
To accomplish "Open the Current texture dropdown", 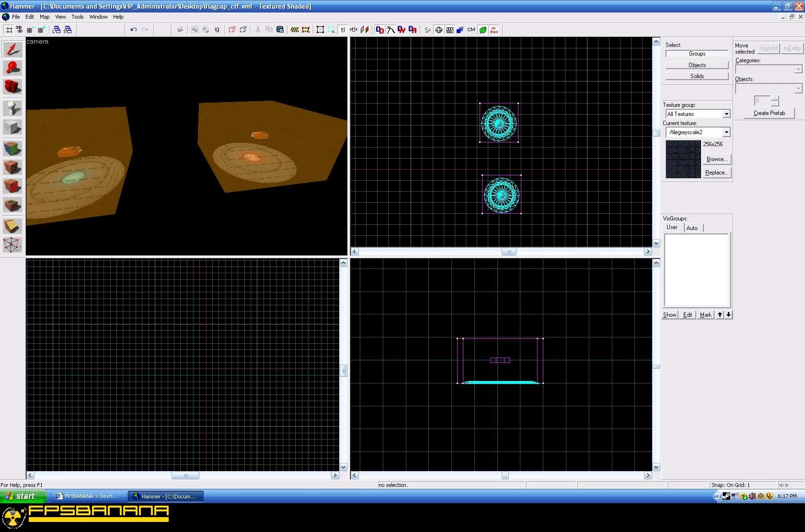I will (x=726, y=132).
